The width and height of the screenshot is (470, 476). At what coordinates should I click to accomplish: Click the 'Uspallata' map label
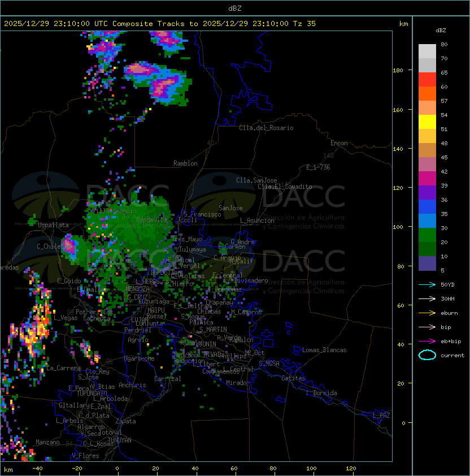[x=53, y=225]
